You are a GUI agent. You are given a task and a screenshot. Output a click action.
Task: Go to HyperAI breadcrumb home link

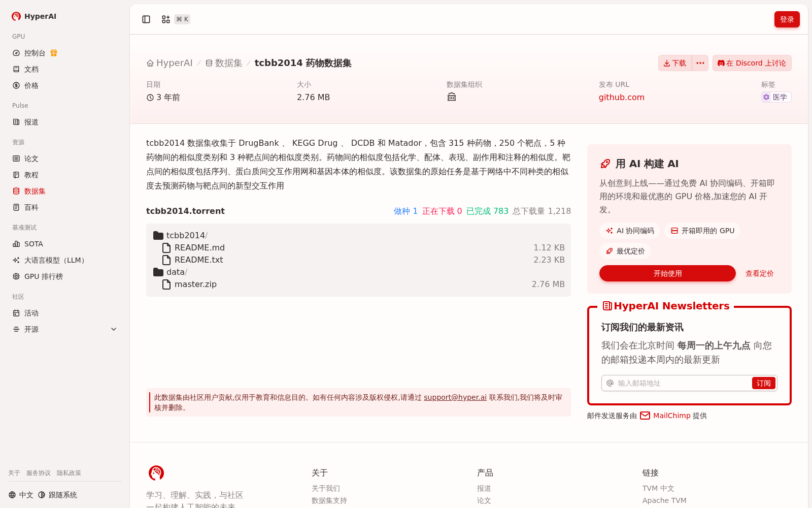170,63
